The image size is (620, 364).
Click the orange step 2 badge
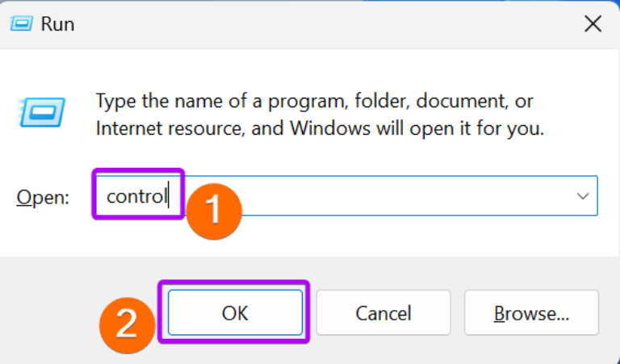coord(128,325)
